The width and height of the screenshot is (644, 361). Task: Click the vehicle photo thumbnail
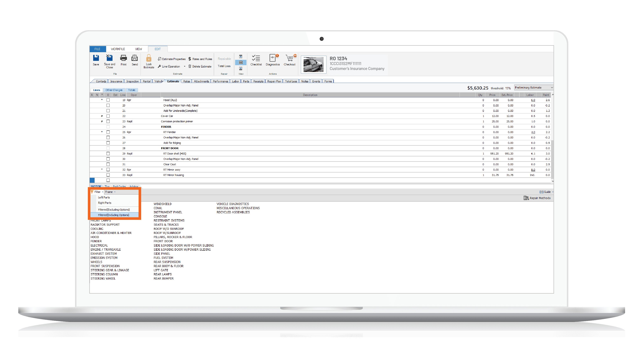click(x=313, y=65)
